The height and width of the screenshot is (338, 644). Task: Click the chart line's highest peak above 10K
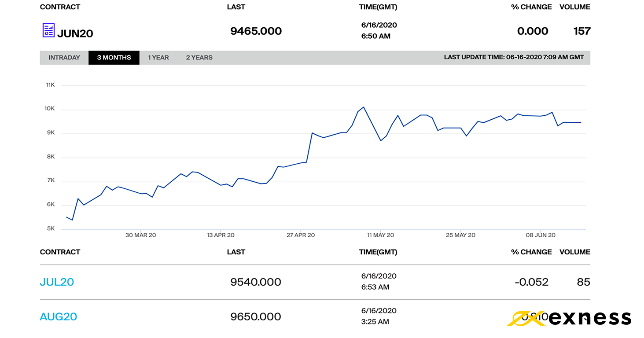(363, 107)
